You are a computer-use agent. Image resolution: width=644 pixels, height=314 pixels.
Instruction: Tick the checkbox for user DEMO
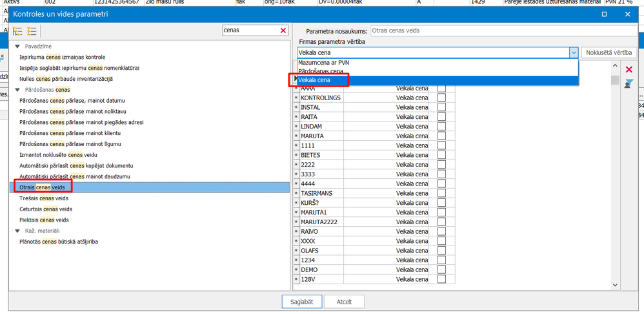tap(441, 269)
